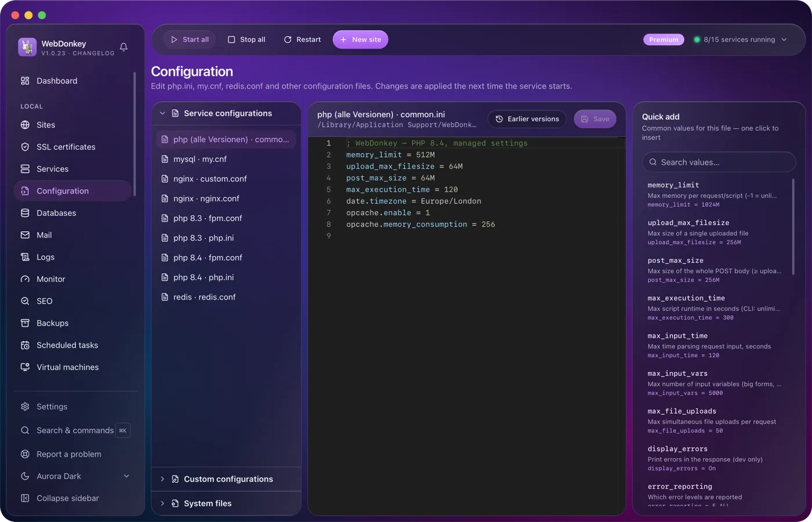The height and width of the screenshot is (522, 812).
Task: Open the Monitor gauge icon
Action: tap(25, 279)
